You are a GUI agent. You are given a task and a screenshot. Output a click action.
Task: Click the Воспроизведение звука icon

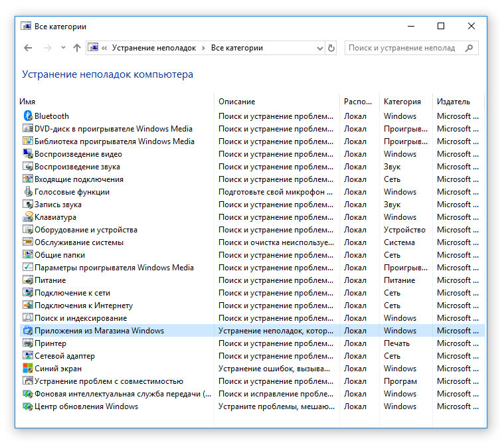tap(28, 166)
